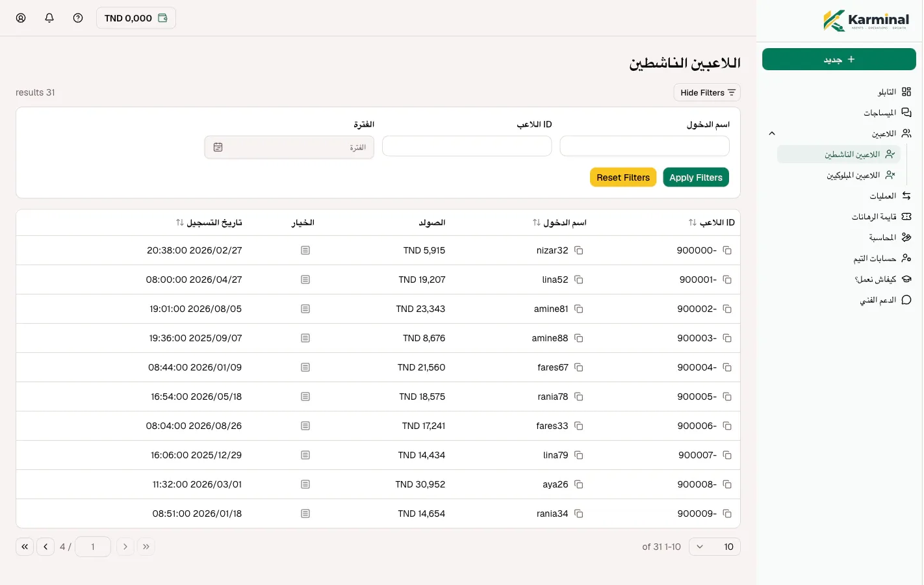Image resolution: width=924 pixels, height=585 pixels.
Task: Open the calendar picker in الفترة field
Action: pyautogui.click(x=218, y=148)
